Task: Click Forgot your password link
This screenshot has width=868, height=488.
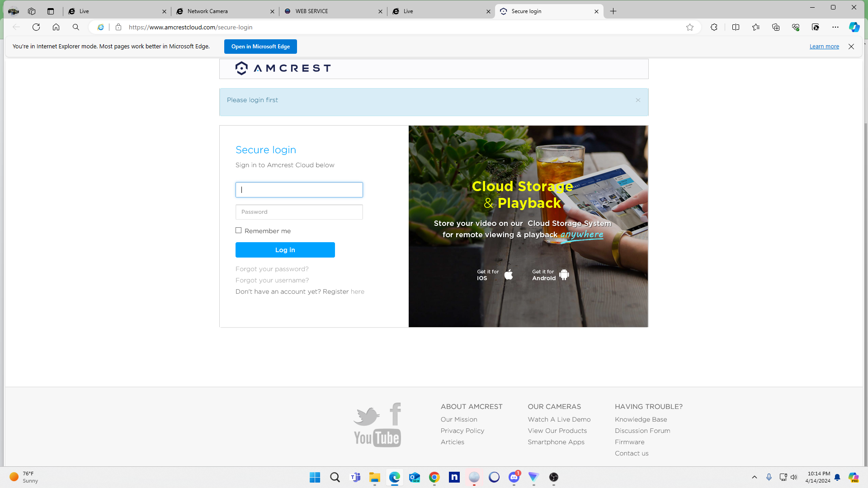Action: tap(272, 269)
